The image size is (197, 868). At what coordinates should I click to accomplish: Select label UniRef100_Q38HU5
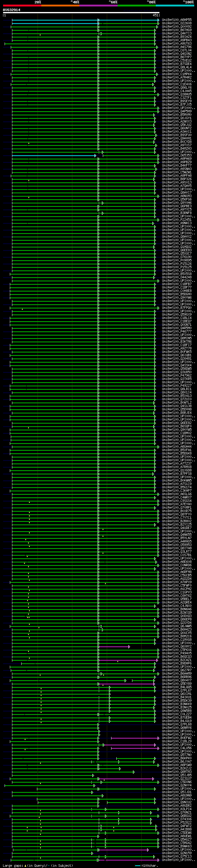[x=177, y=94]
